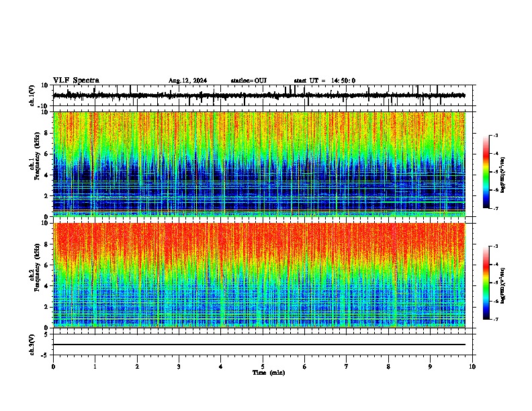Click the "ch.1(V)" waveform axis label
This screenshot has width=532, height=411.
(32, 95)
